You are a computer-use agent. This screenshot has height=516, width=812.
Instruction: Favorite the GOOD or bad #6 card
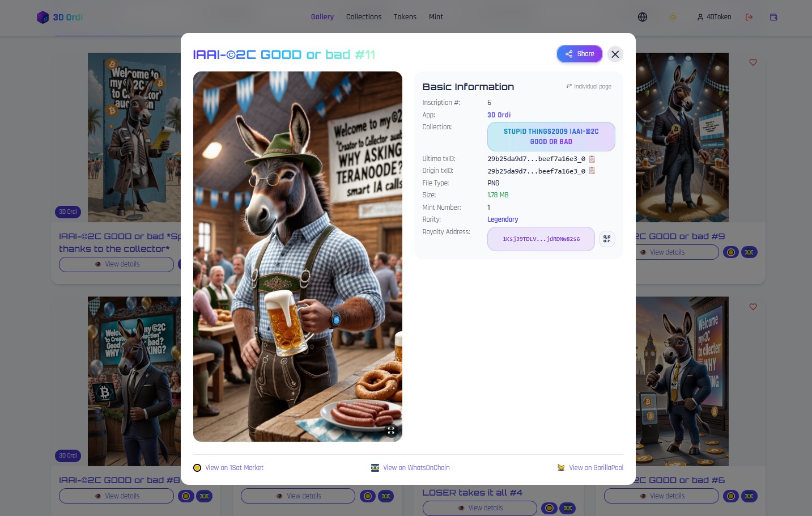[x=753, y=307]
